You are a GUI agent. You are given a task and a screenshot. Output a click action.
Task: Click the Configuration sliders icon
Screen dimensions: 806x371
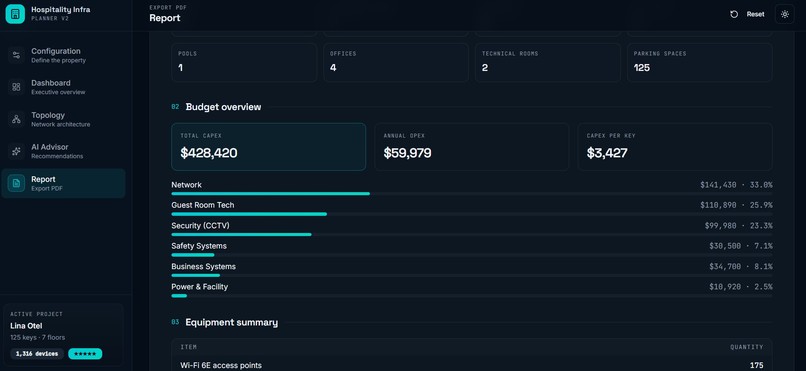point(16,55)
